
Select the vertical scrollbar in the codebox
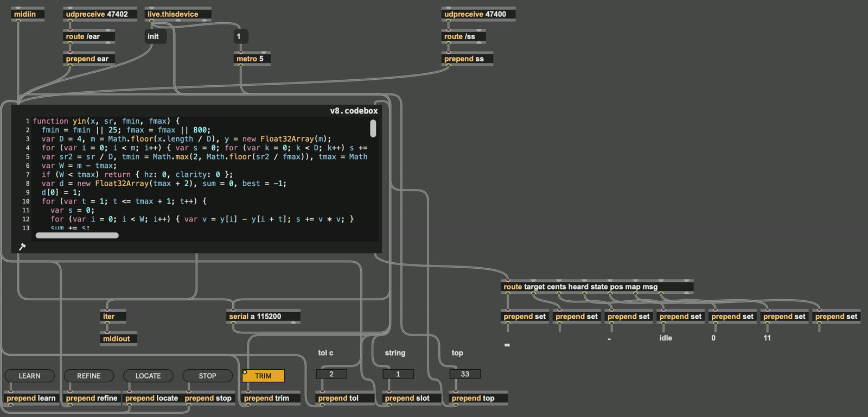coord(373,129)
